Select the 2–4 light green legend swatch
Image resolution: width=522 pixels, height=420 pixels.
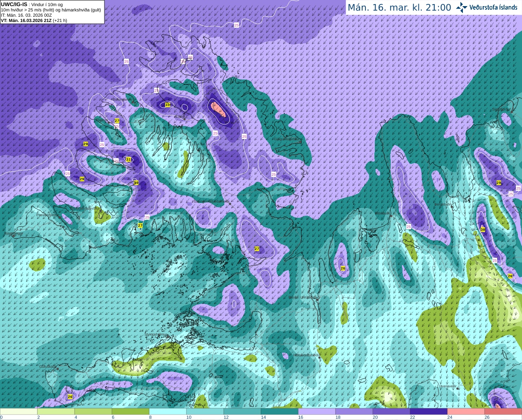tap(56, 411)
